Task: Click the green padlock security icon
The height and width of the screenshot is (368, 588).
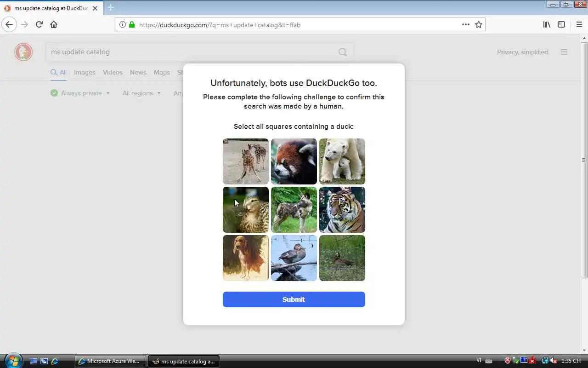Action: click(x=132, y=24)
